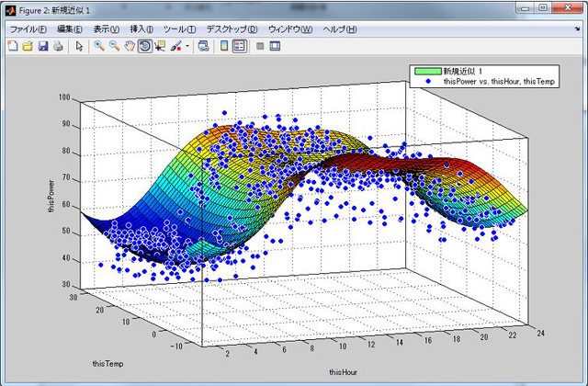This screenshot has height=386, width=588.
Task: Open the 表示(V) menu
Action: tap(107, 29)
